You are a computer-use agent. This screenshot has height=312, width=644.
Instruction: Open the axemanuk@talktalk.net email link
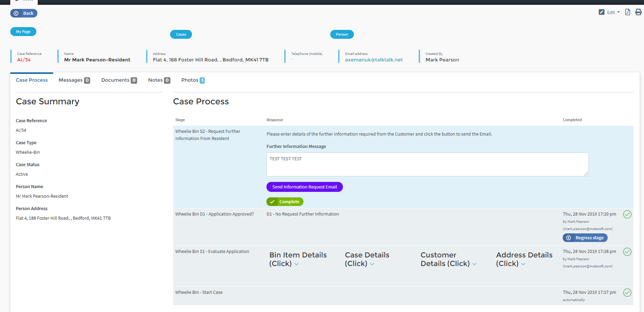374,60
